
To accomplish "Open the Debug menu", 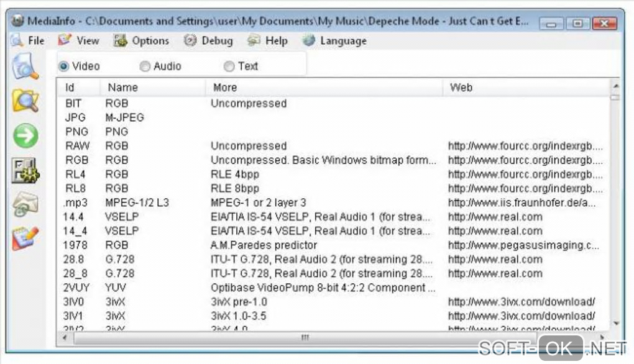I will [208, 40].
